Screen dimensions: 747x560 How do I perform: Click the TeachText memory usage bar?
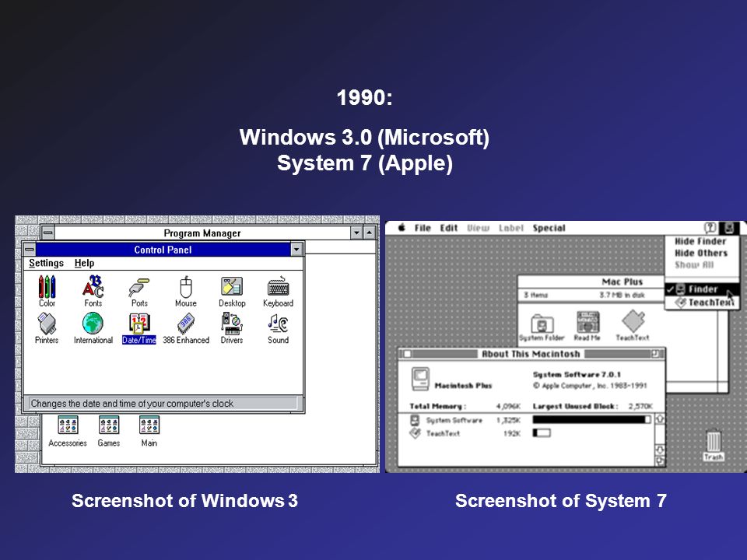(542, 433)
